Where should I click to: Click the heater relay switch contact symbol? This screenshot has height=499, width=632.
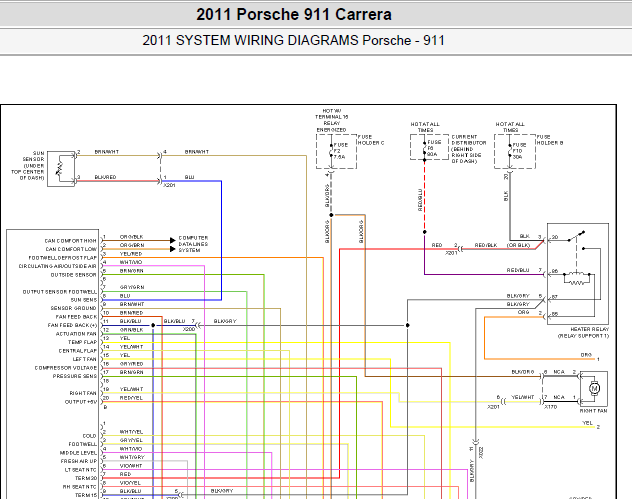point(576,236)
